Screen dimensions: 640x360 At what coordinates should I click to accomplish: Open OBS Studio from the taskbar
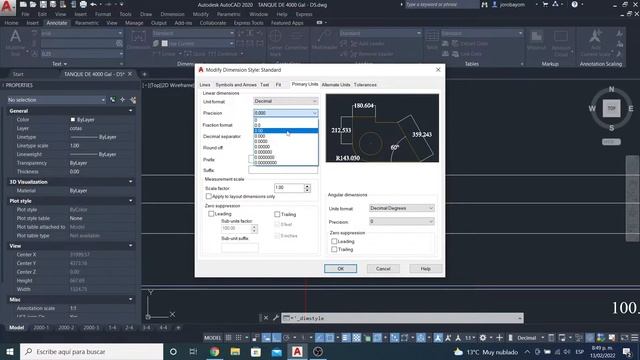(318, 351)
